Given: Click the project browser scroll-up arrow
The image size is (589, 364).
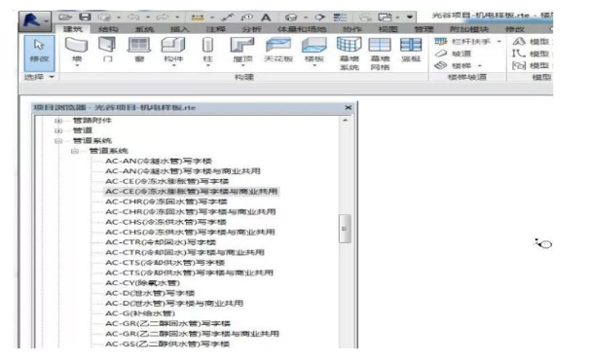Looking at the screenshot, I should [345, 121].
